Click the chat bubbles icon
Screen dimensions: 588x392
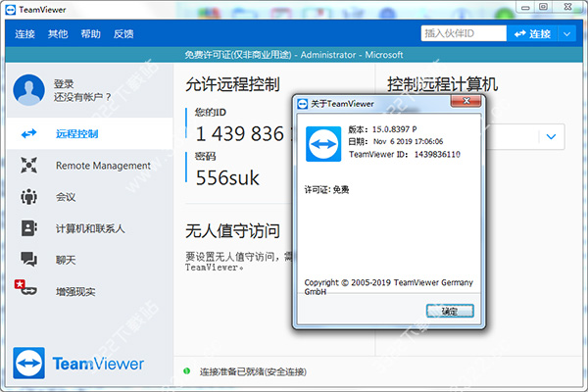click(28, 259)
